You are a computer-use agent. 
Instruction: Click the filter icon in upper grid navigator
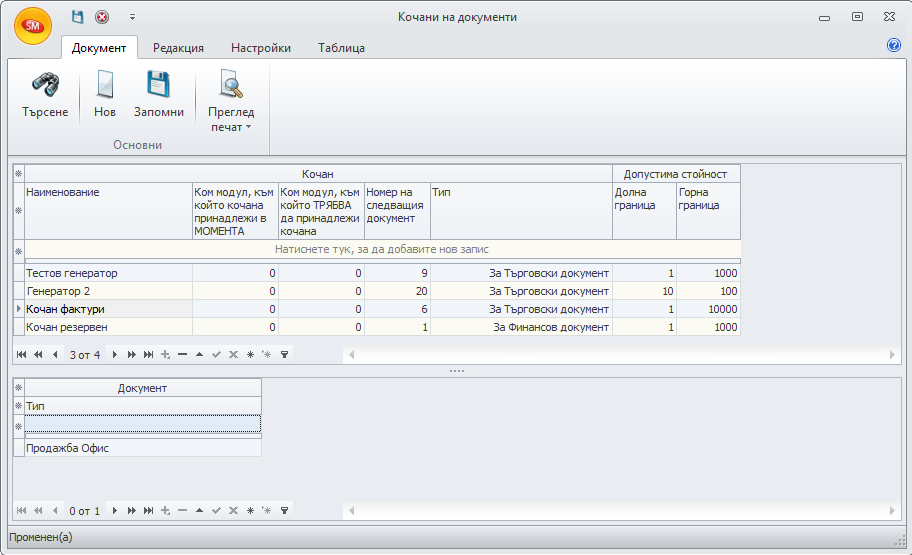[284, 354]
